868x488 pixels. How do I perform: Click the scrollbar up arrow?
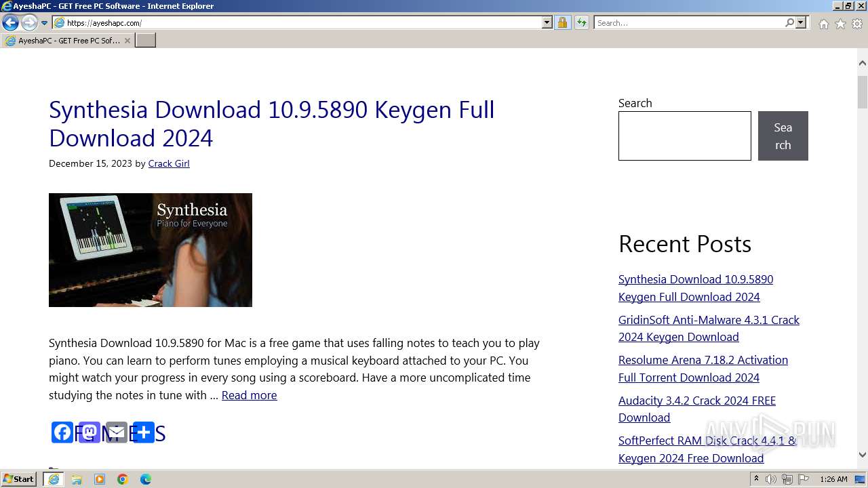pyautogui.click(x=862, y=63)
